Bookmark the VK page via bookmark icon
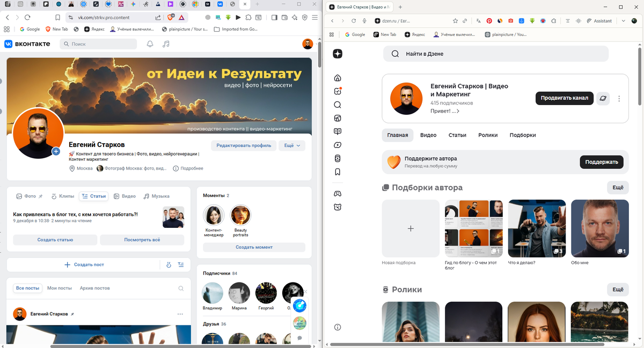Screen dimensions: 644x348 click(57, 17)
